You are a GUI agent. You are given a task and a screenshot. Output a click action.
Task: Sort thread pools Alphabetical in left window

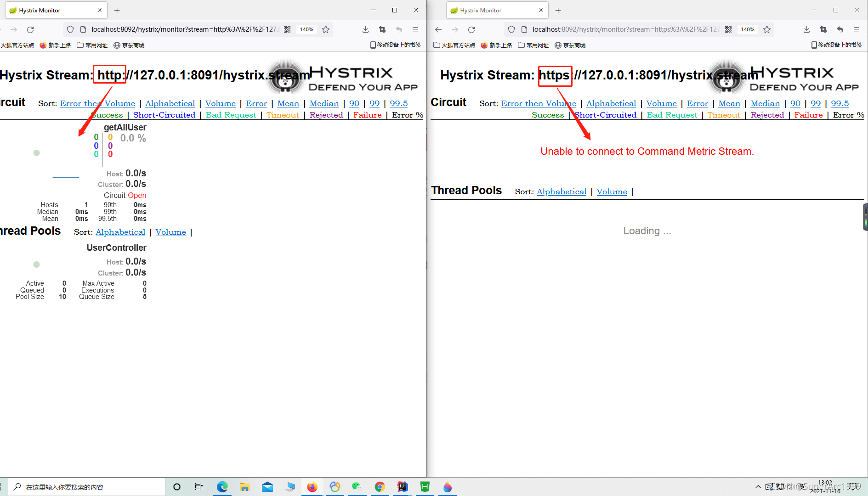pos(120,232)
